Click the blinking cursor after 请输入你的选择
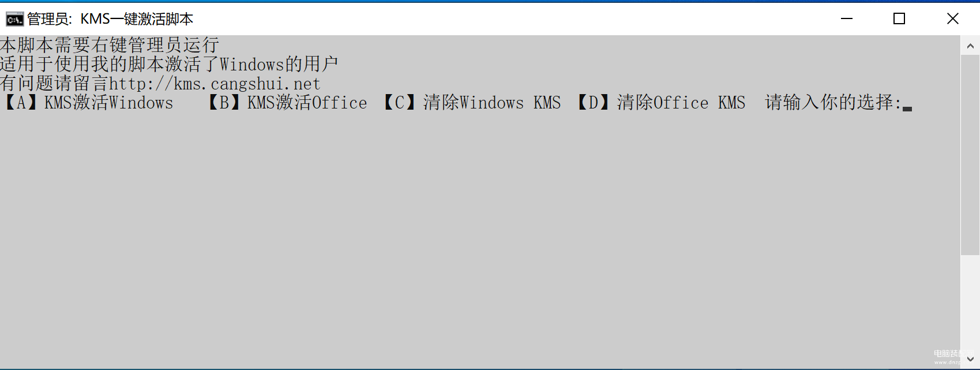The image size is (980, 370). pyautogui.click(x=907, y=108)
